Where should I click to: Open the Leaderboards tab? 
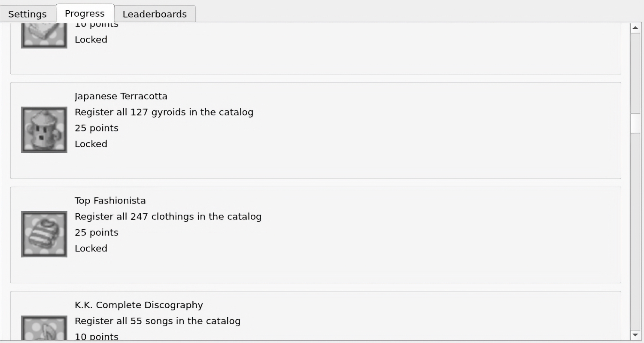(x=155, y=14)
